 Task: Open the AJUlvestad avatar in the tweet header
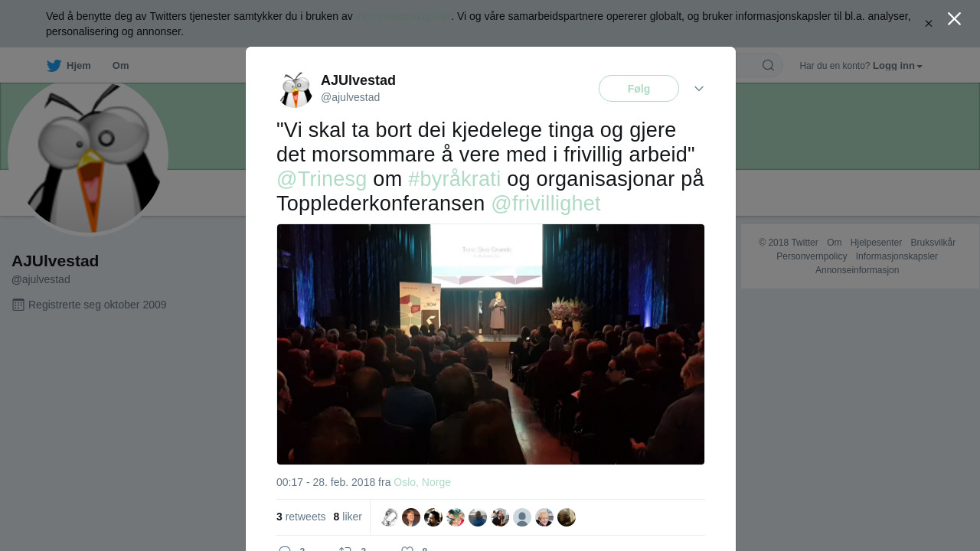pos(296,90)
